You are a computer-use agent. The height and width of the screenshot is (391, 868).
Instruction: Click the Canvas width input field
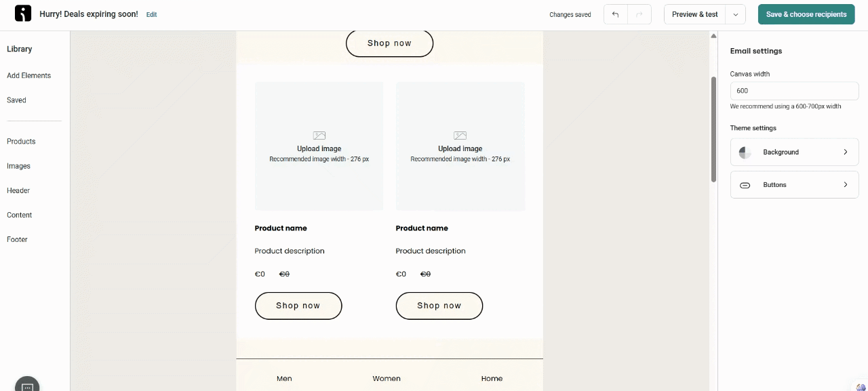pos(794,91)
